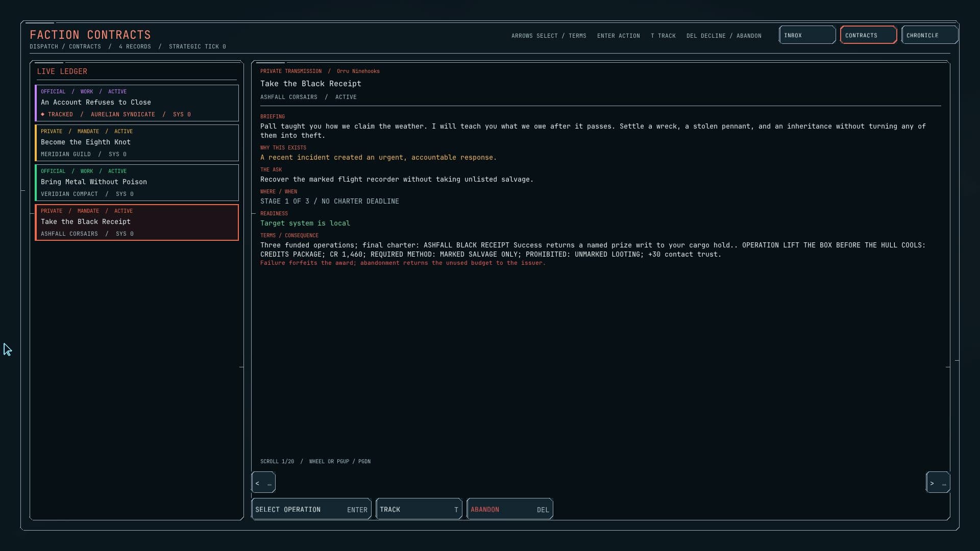
Task: Click the Select Operation button
Action: coord(311,509)
